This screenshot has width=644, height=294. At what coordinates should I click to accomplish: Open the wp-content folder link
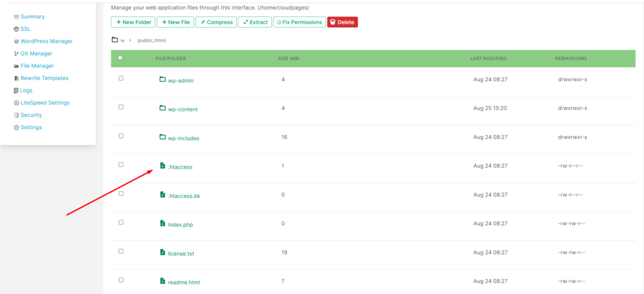tap(183, 110)
